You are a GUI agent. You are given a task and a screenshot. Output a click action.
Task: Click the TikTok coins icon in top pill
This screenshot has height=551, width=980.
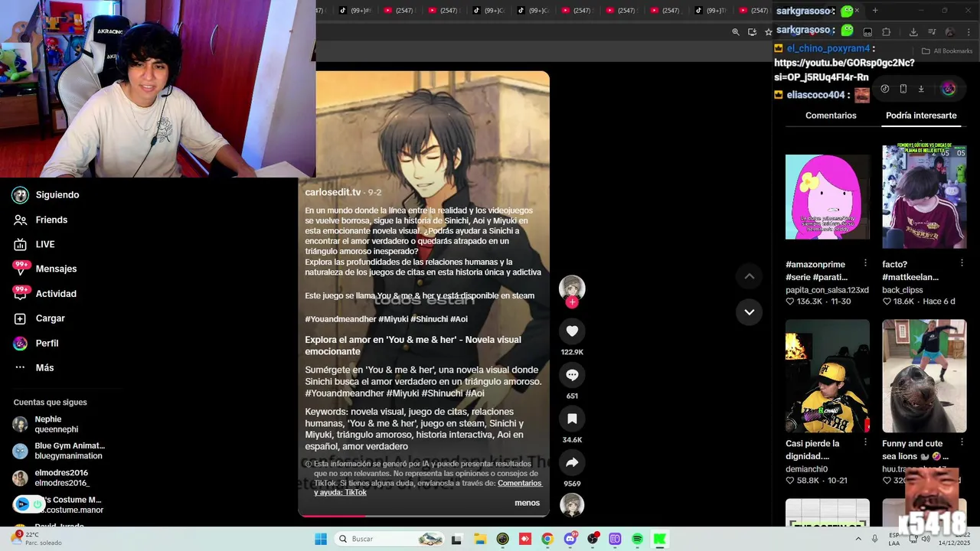[x=885, y=89]
